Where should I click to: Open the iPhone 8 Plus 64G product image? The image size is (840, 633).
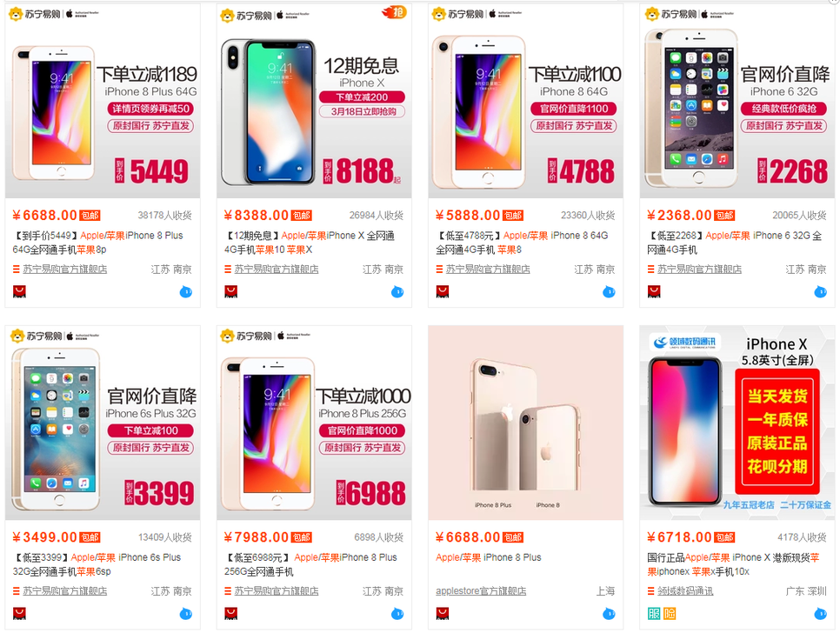(103, 101)
